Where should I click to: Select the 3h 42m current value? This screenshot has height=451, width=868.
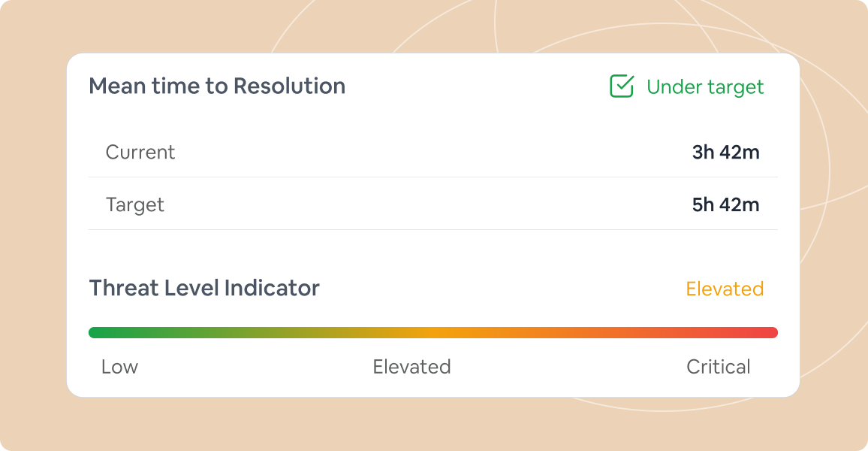[x=725, y=153]
